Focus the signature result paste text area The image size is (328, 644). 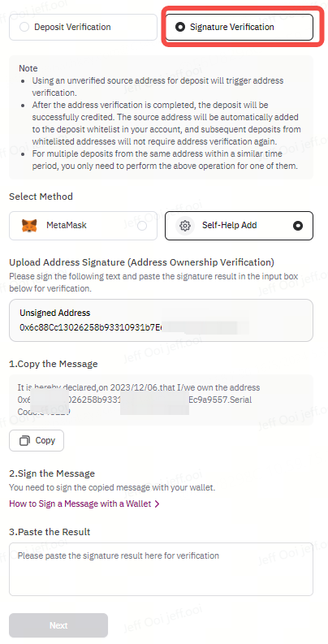161,569
